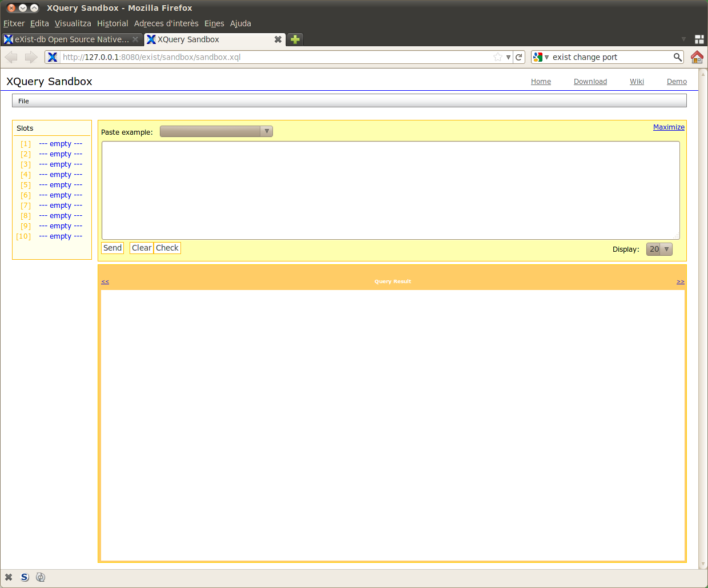Click inside the query text area
The image size is (708, 588).
click(x=391, y=190)
